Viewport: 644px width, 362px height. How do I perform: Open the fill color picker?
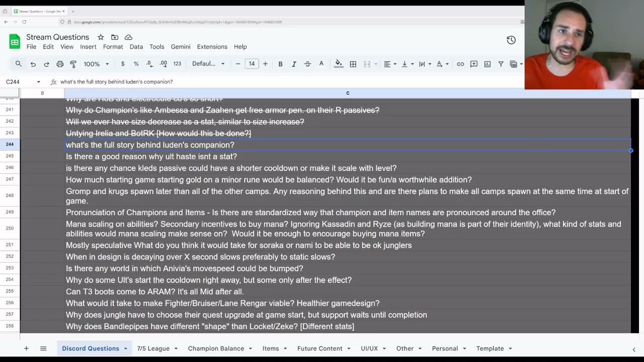click(x=339, y=64)
